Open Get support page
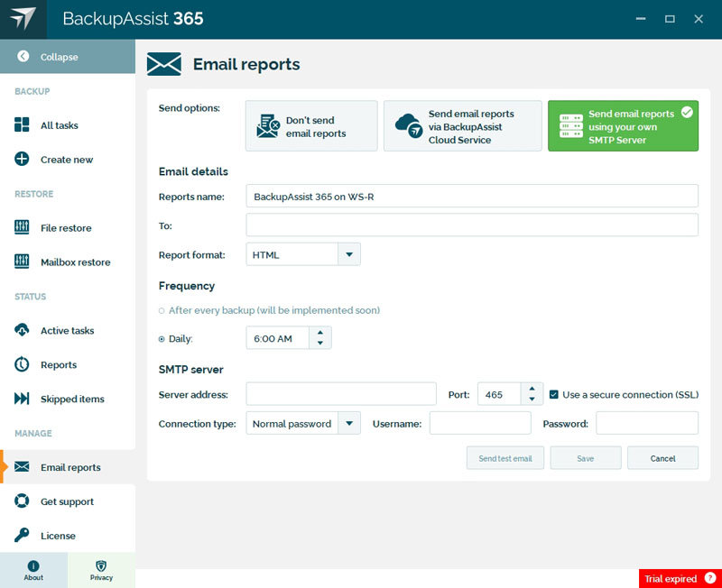The width and height of the screenshot is (722, 588). 68,501
